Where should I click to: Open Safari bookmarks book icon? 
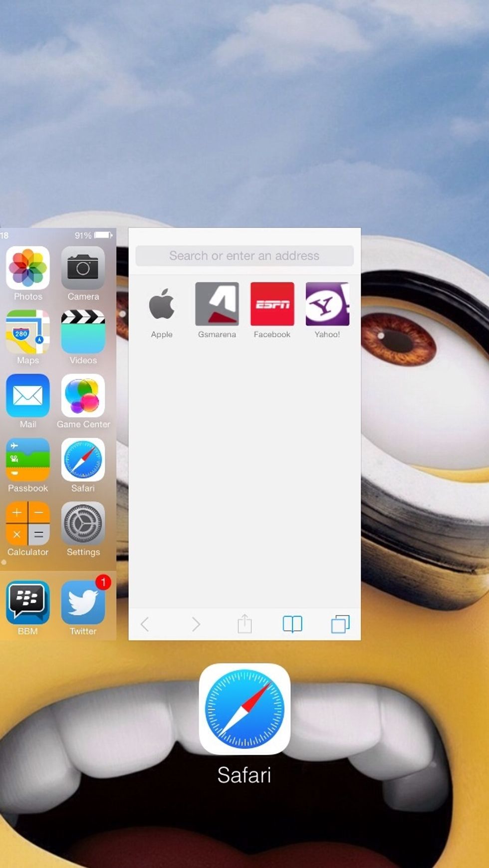pyautogui.click(x=292, y=624)
